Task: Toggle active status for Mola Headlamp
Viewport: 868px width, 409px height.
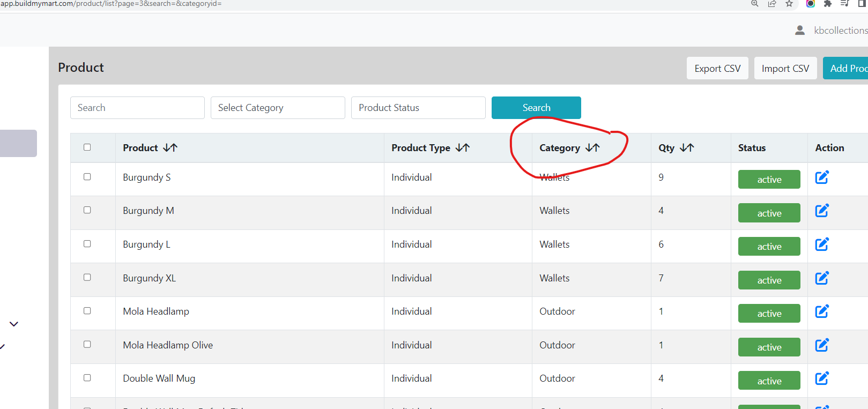Action: click(769, 314)
